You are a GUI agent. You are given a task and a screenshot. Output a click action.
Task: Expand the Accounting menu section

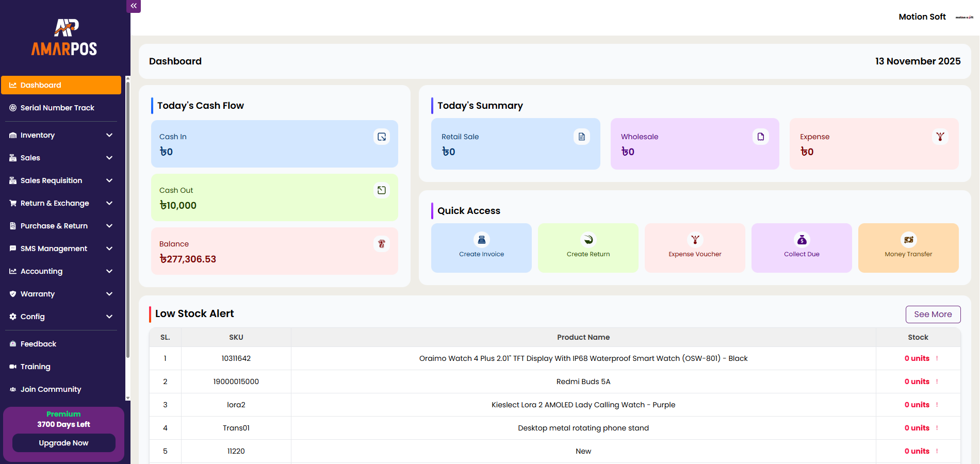coord(109,271)
